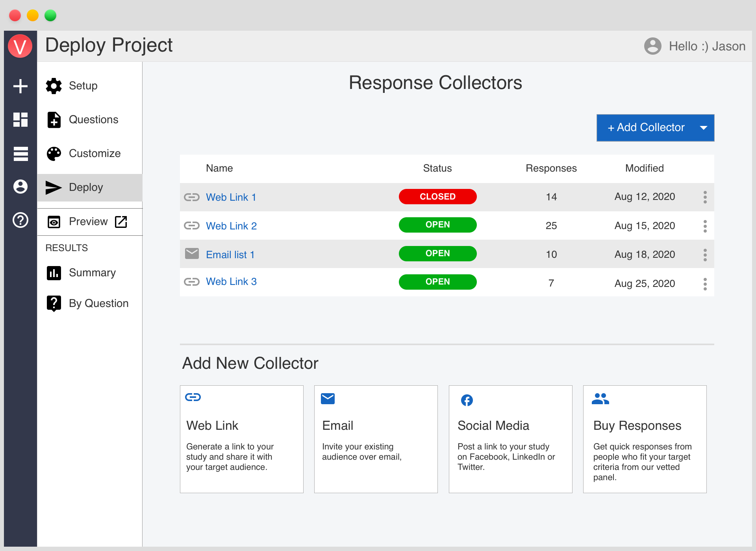Select Summary under Results
Screen dimensions: 756x551
(92, 273)
